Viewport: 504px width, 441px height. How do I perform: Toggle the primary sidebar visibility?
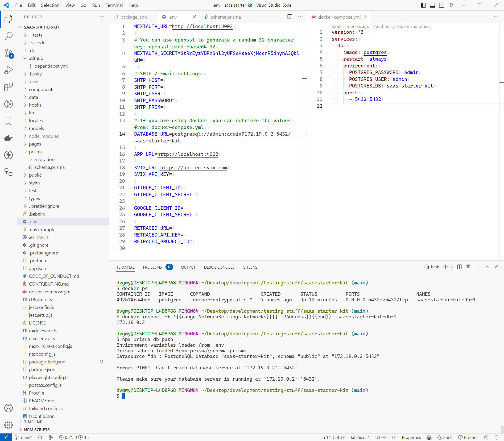423,5
